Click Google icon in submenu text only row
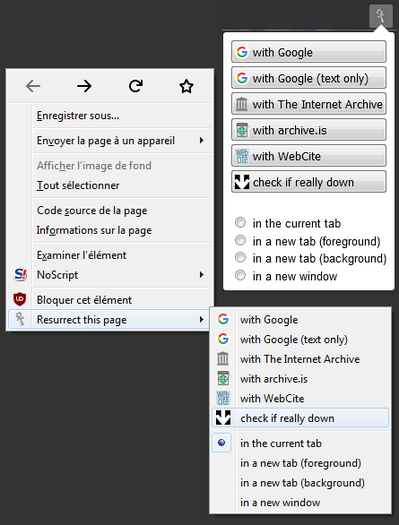This screenshot has width=399, height=525. click(223, 339)
